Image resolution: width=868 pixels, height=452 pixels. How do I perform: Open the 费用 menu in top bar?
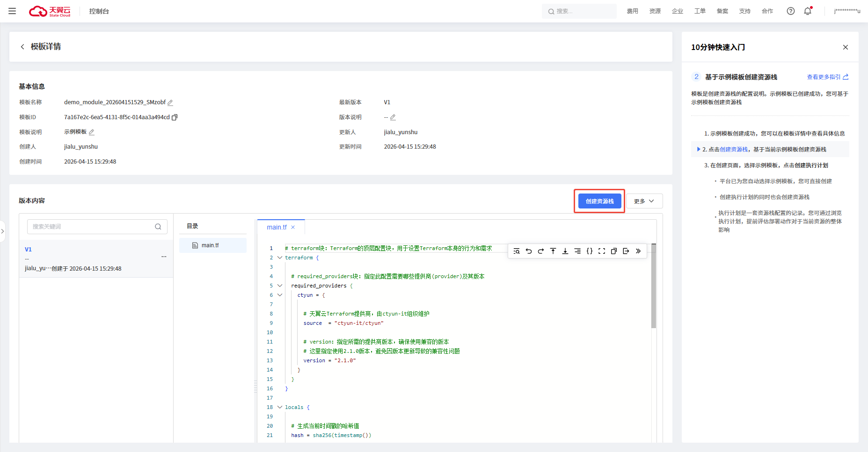(x=632, y=11)
